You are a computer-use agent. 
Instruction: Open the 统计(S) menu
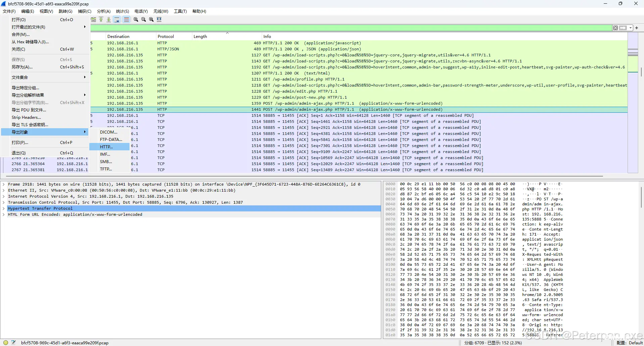[122, 11]
